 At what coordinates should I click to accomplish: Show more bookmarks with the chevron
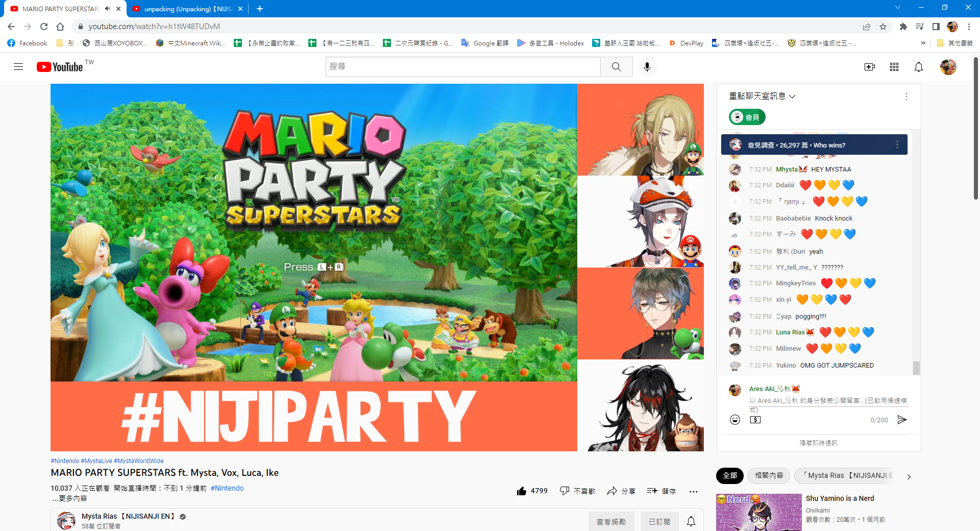(x=923, y=43)
